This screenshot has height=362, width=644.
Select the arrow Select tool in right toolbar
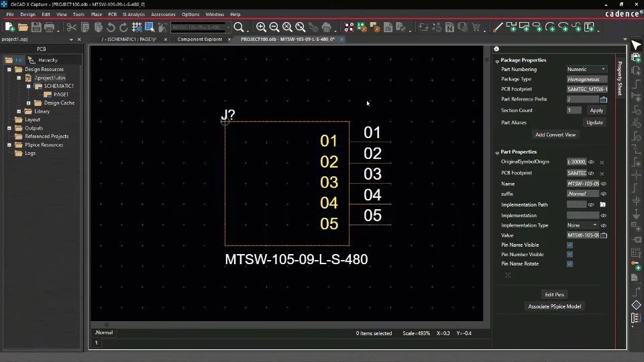tap(636, 46)
